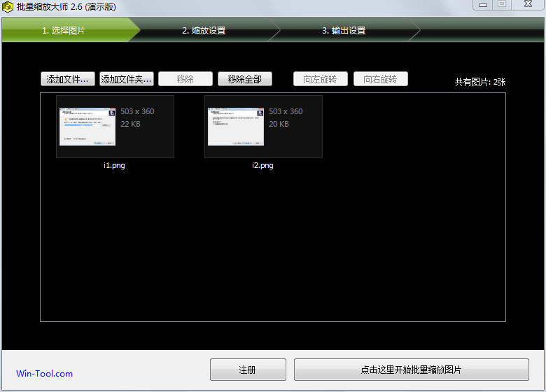Select the i2.png thumbnail preview

pyautogui.click(x=236, y=127)
